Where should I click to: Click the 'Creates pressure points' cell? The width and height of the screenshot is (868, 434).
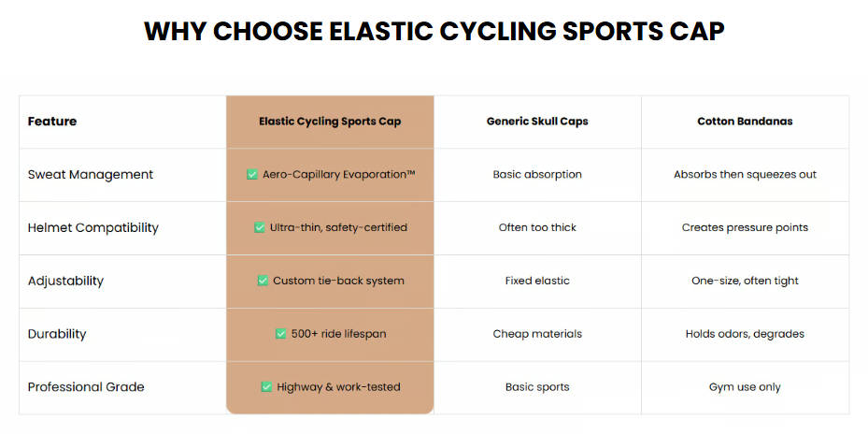point(745,228)
